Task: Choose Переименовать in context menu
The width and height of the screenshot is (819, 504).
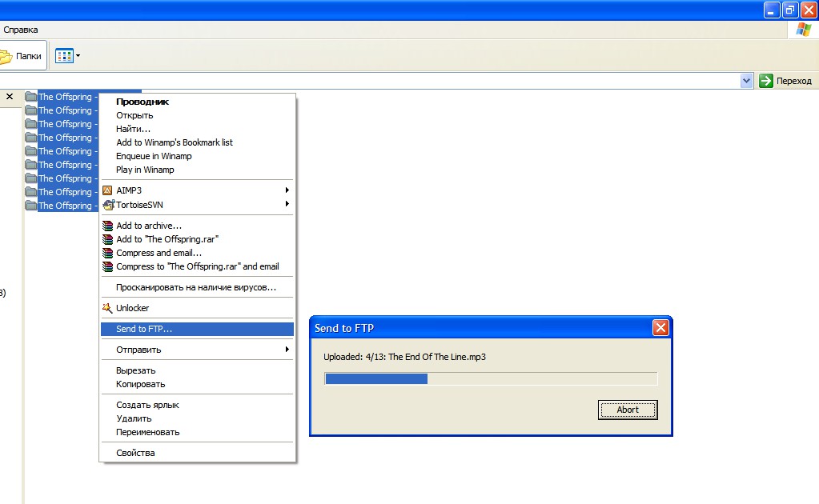Action: tap(198, 432)
